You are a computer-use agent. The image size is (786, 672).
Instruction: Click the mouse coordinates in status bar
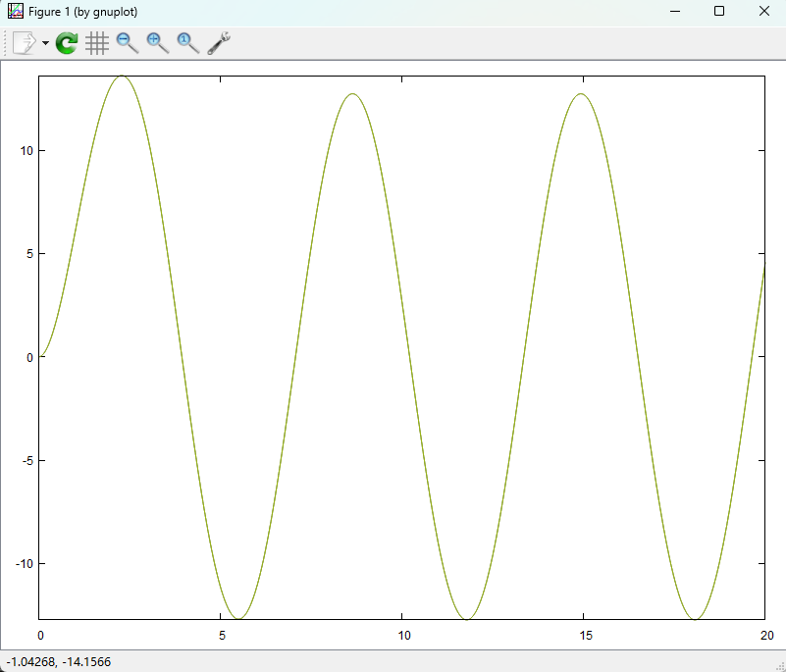tap(58, 662)
